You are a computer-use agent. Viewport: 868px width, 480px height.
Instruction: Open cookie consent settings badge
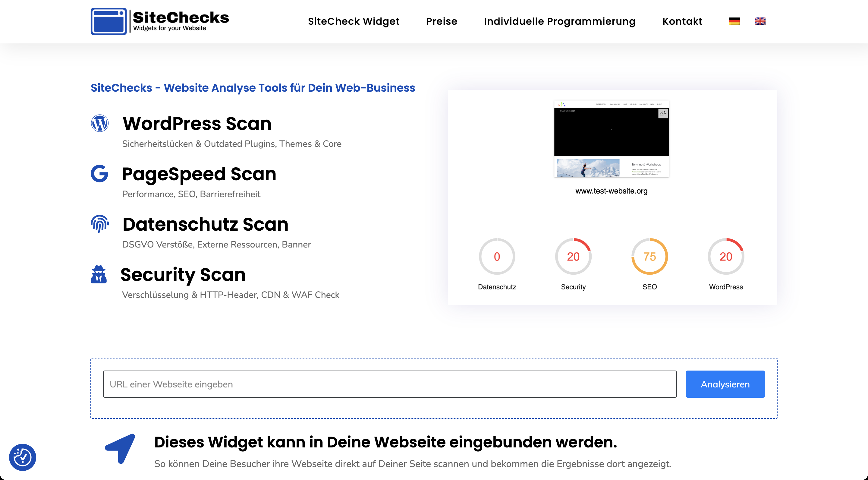pyautogui.click(x=23, y=457)
